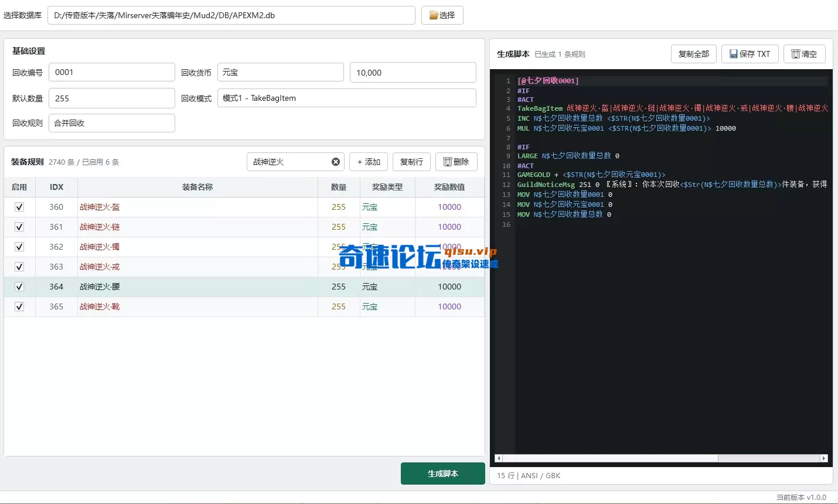Click the IDX column header
838x504 pixels.
click(56, 187)
